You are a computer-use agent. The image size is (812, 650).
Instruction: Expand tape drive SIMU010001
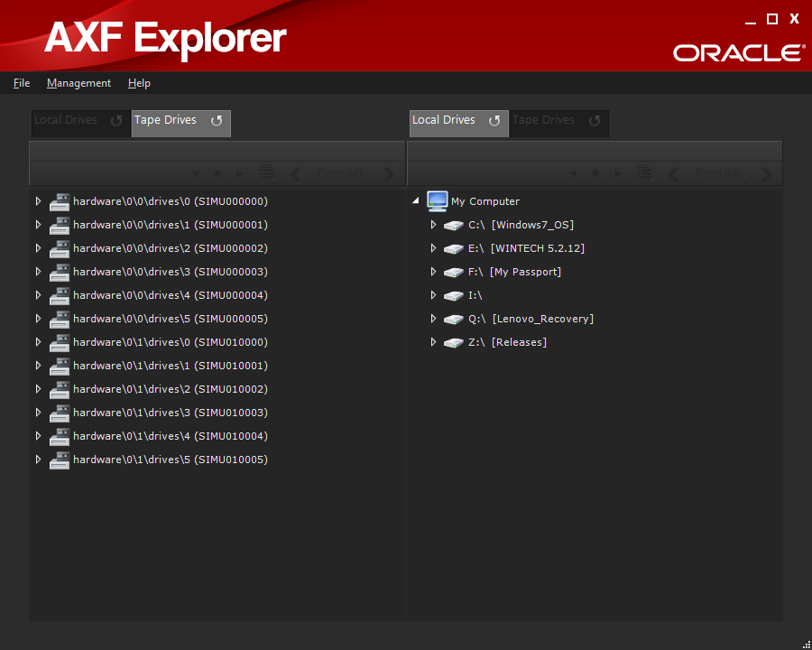38,366
